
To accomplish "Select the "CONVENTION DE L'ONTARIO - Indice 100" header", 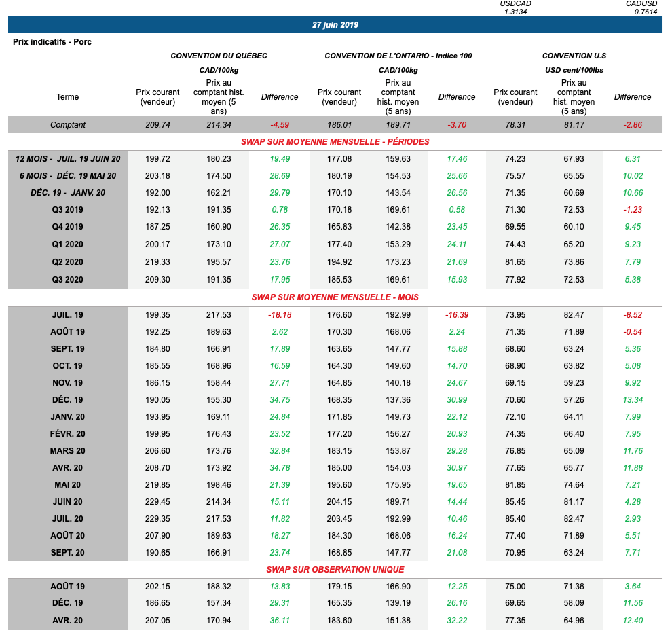I will pyautogui.click(x=398, y=56).
